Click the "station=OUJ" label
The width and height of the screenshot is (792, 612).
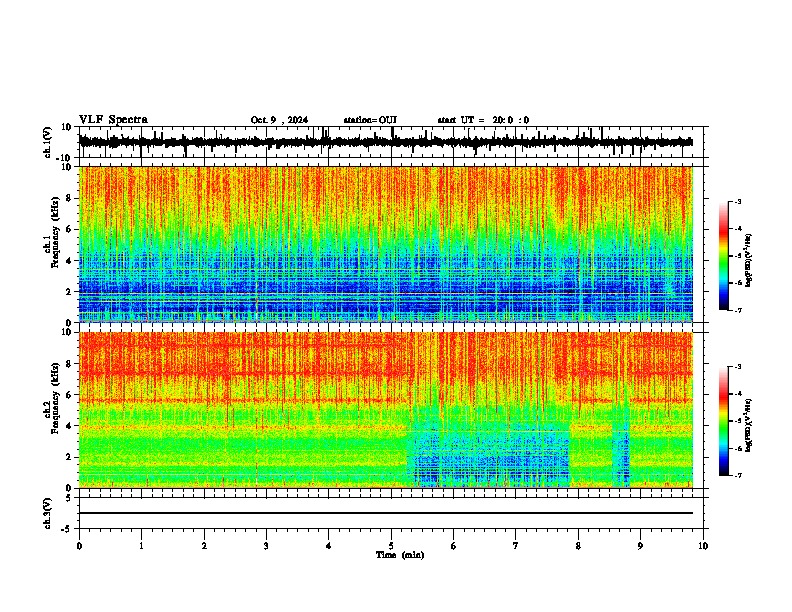pos(370,120)
